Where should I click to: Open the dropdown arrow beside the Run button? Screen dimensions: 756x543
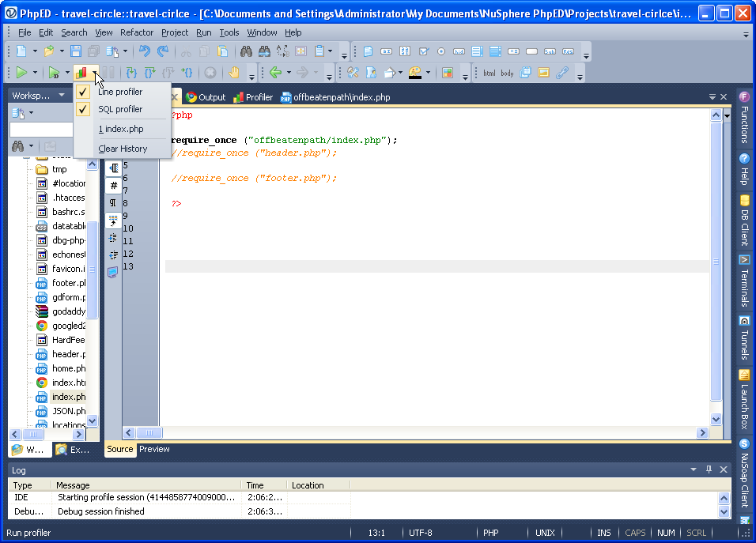35,73
